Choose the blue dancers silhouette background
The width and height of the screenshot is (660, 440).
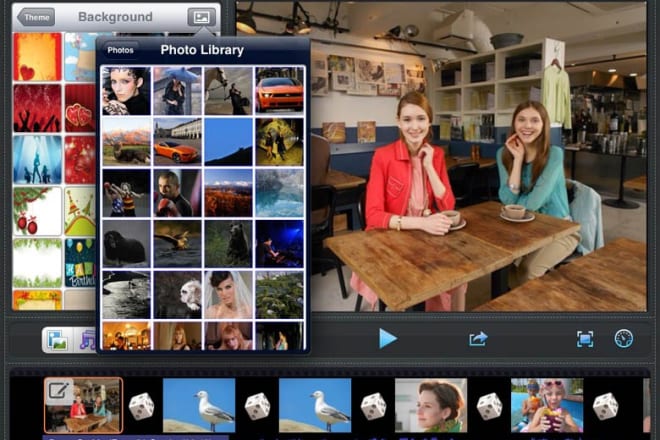click(x=37, y=160)
